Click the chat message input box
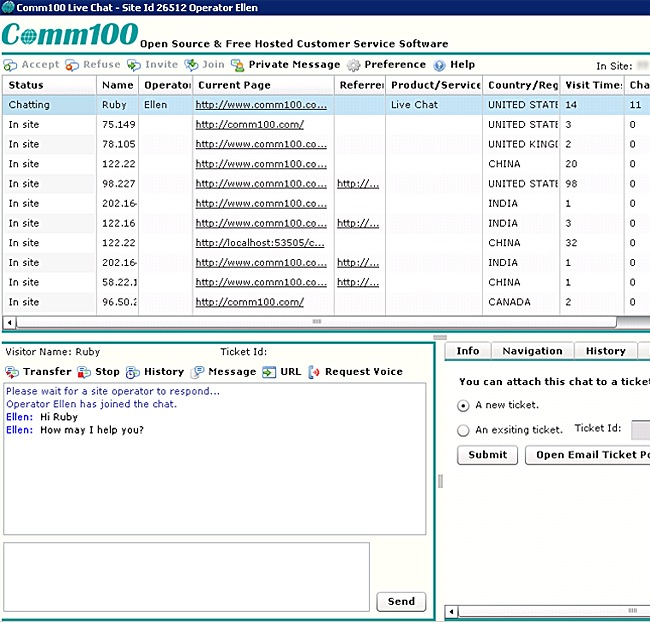This screenshot has width=650, height=623. coord(187,576)
